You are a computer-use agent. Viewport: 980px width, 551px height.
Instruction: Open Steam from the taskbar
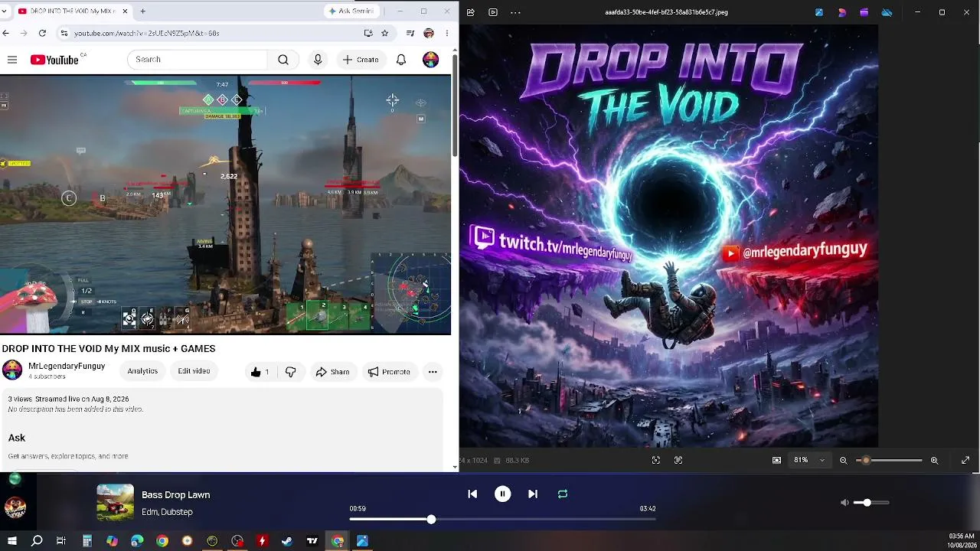[x=287, y=541]
